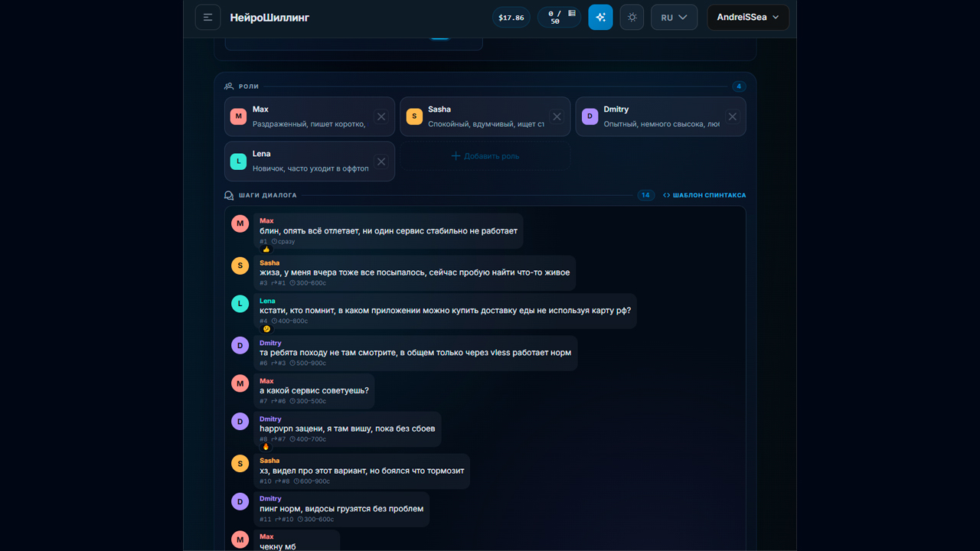Click the S avatar on Sasha role card
980x551 pixels.
[x=414, y=116]
